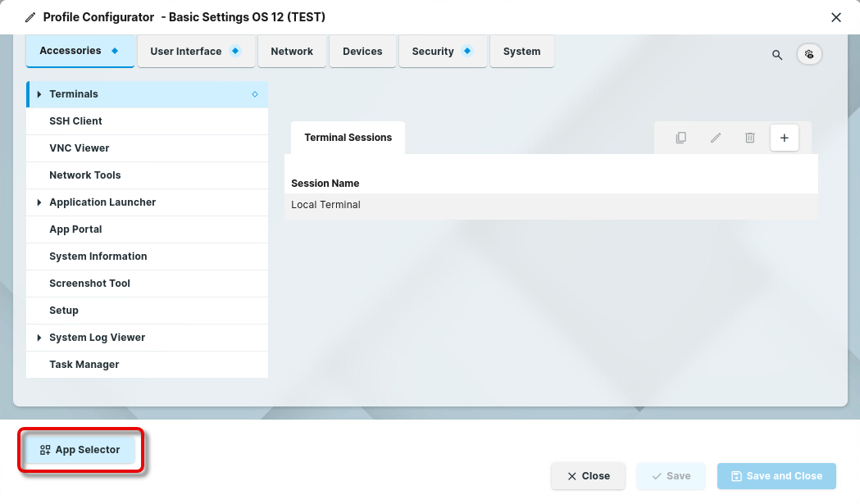The width and height of the screenshot is (860, 504).
Task: Open the Security tab
Action: point(442,51)
